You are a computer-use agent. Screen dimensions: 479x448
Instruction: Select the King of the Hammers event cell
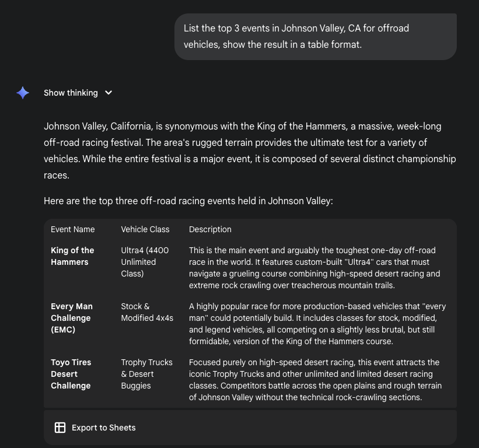72,256
